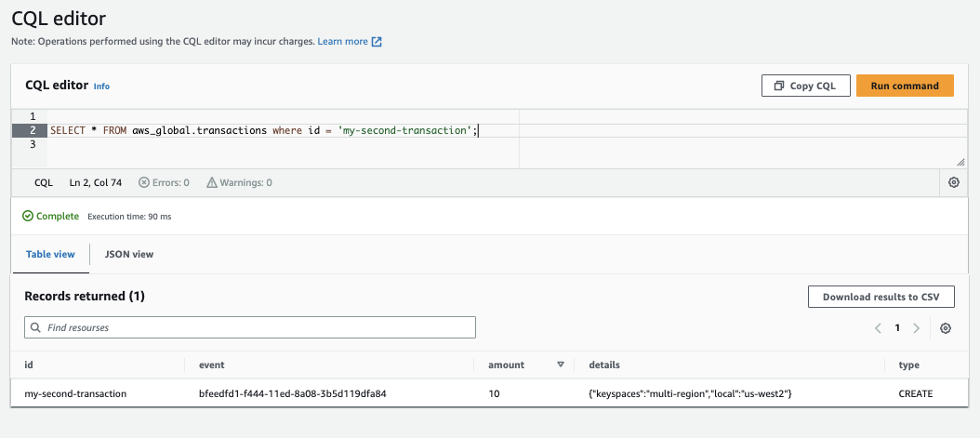Screen dimensions: 980x438
Task: Select the Table view tab
Action: click(x=50, y=254)
